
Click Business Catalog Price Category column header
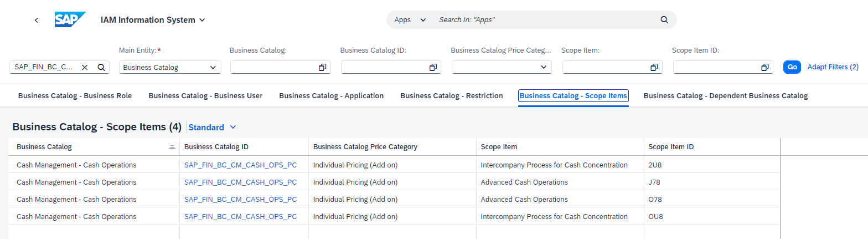[x=392, y=147]
